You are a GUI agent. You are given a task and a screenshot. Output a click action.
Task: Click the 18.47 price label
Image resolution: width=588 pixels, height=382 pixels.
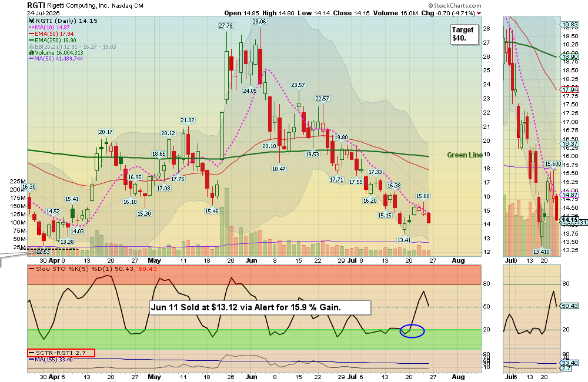click(279, 169)
